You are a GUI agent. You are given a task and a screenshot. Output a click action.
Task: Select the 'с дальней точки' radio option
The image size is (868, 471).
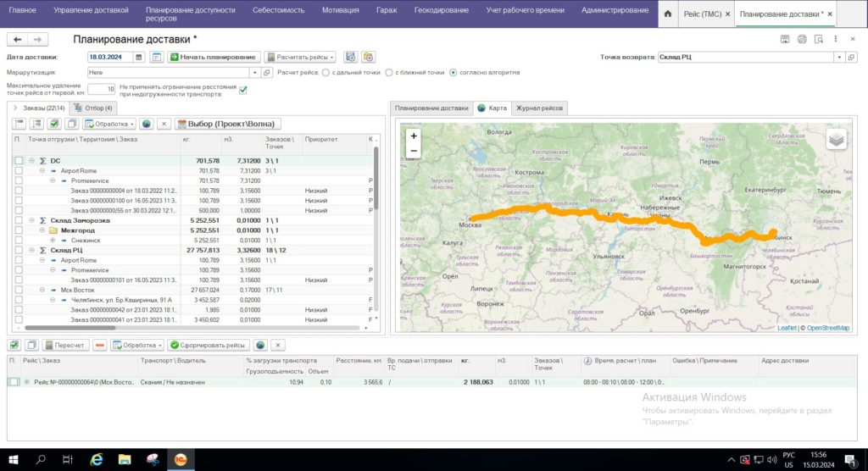coord(325,73)
